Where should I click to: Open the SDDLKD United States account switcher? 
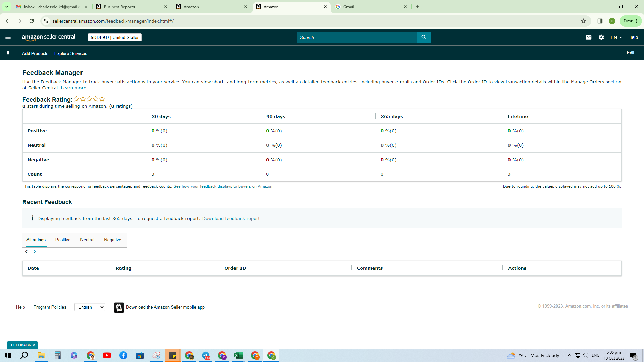pyautogui.click(x=115, y=37)
